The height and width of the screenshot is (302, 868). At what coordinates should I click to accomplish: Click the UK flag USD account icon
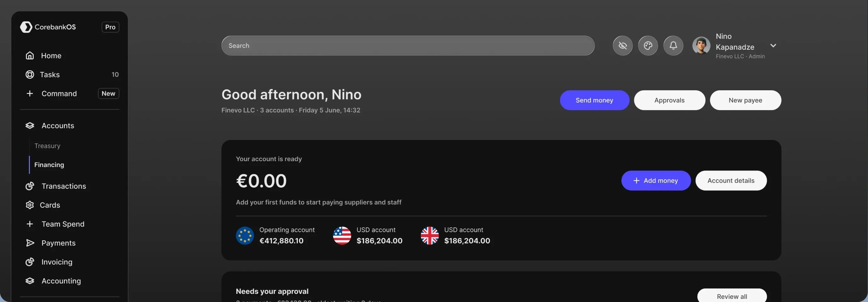(429, 235)
